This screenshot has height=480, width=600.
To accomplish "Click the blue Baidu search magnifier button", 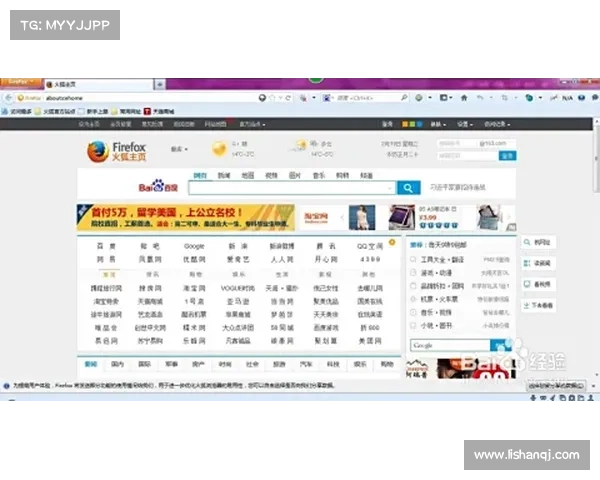I will pos(408,188).
